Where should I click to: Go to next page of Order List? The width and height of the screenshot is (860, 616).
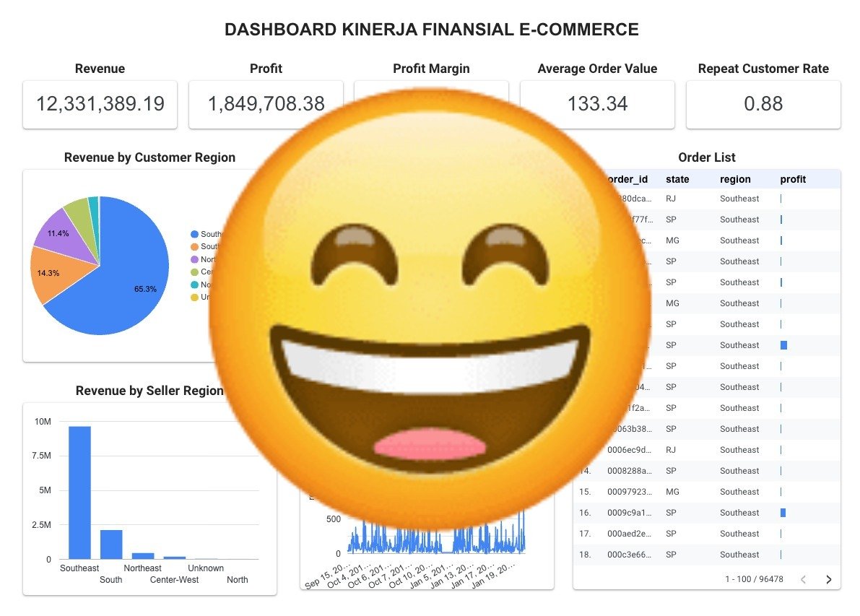[x=828, y=579]
